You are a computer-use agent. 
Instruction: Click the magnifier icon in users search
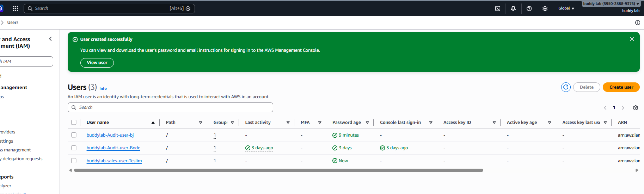[x=74, y=107]
